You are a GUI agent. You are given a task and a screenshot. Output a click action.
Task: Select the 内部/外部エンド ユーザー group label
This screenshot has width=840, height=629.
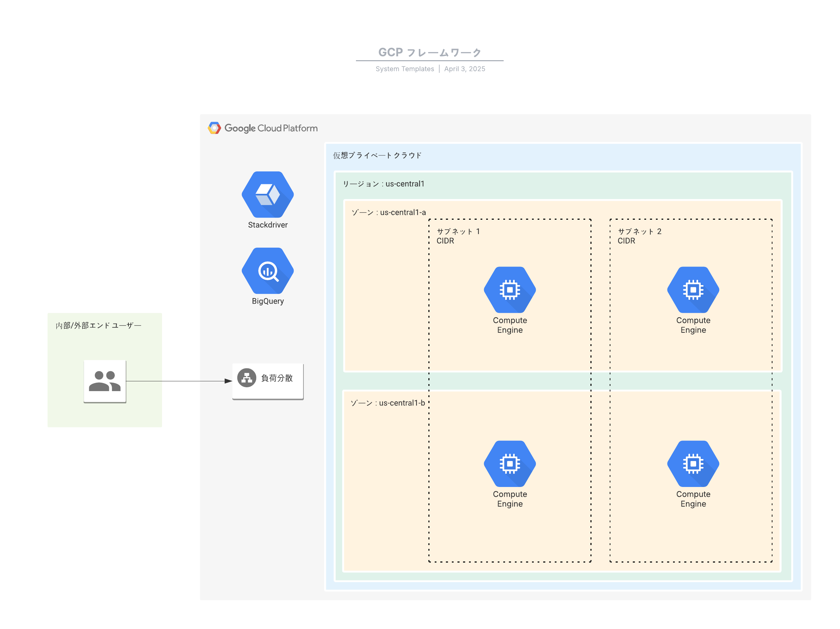[x=98, y=325]
